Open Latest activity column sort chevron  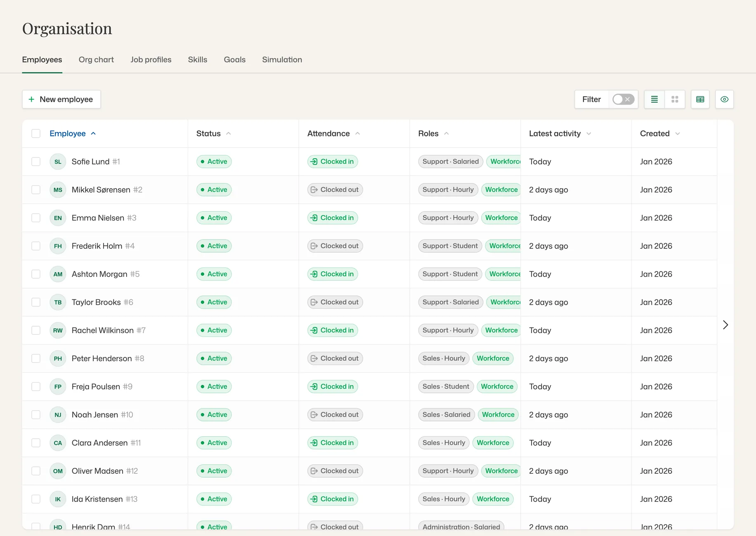(589, 134)
